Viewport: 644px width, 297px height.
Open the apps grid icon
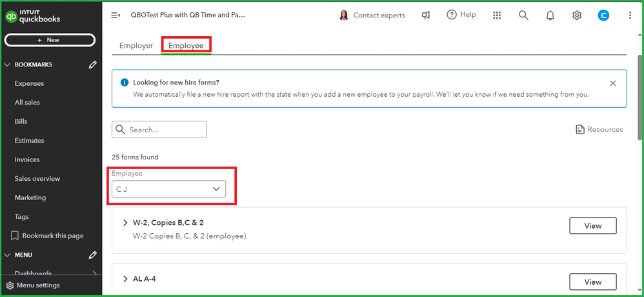[496, 15]
